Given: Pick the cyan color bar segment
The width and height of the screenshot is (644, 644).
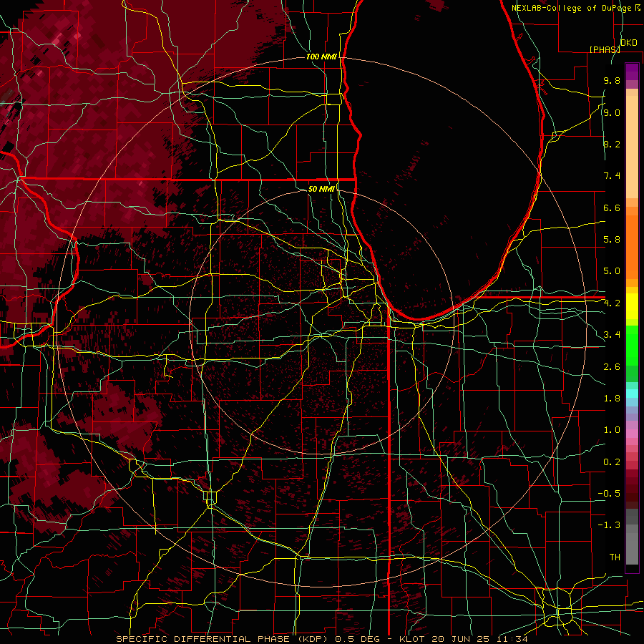Looking at the screenshot, I should [x=632, y=394].
